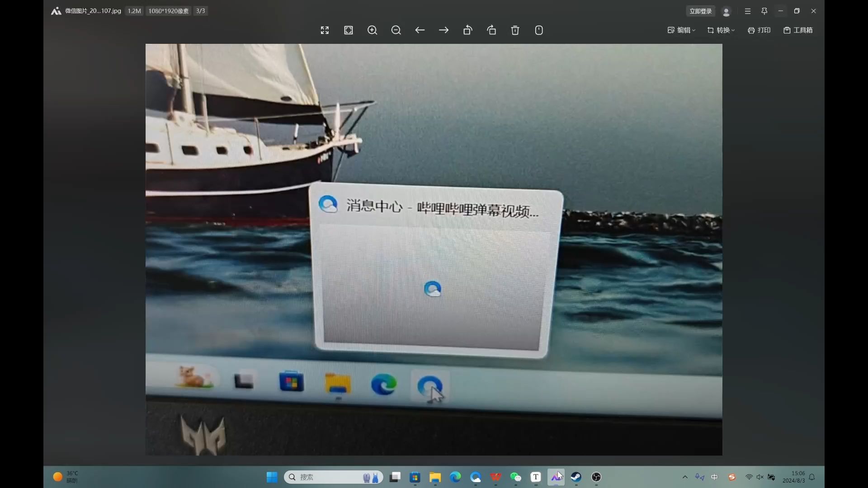868x488 pixels.
Task: Toggle the pin window on top icon
Action: click(764, 11)
